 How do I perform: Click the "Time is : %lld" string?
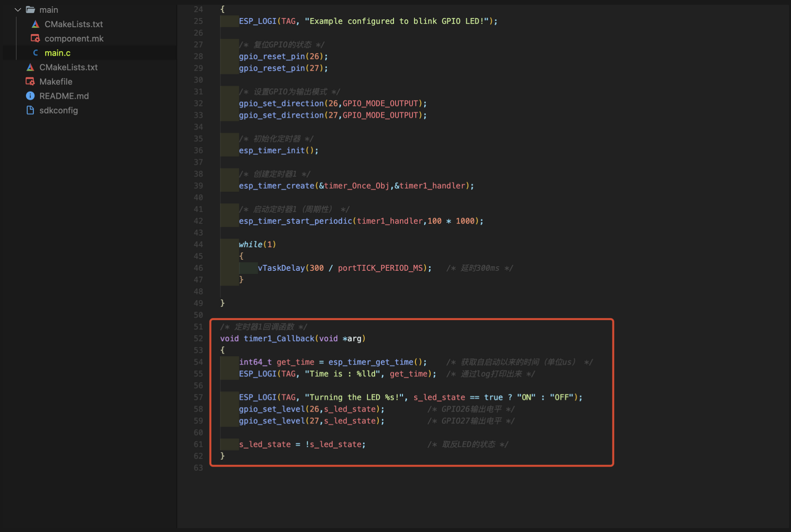point(343,373)
